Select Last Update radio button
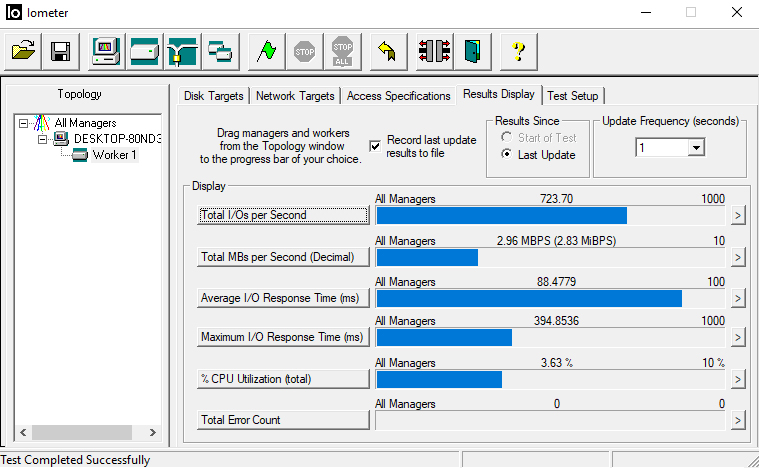Screen dimensions: 759x468 [x=506, y=154]
